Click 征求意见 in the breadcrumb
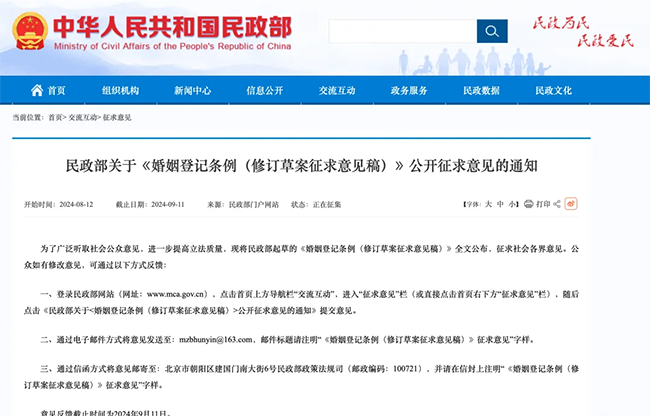 click(117, 118)
